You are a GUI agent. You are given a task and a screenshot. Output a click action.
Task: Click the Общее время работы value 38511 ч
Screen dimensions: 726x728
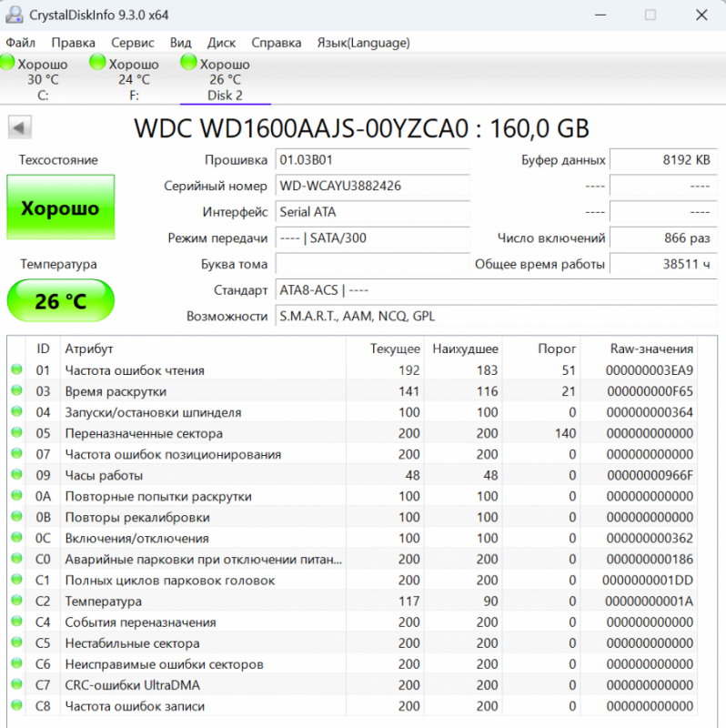[x=663, y=264]
